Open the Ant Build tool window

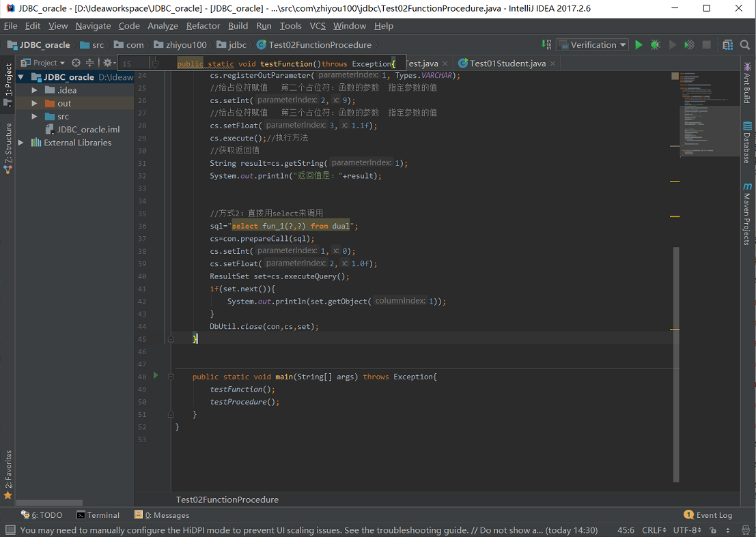tap(747, 83)
